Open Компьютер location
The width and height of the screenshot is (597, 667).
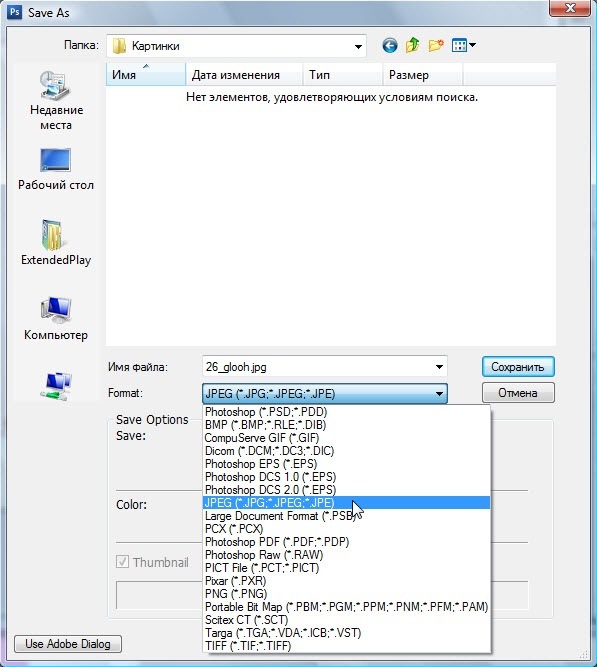point(56,319)
